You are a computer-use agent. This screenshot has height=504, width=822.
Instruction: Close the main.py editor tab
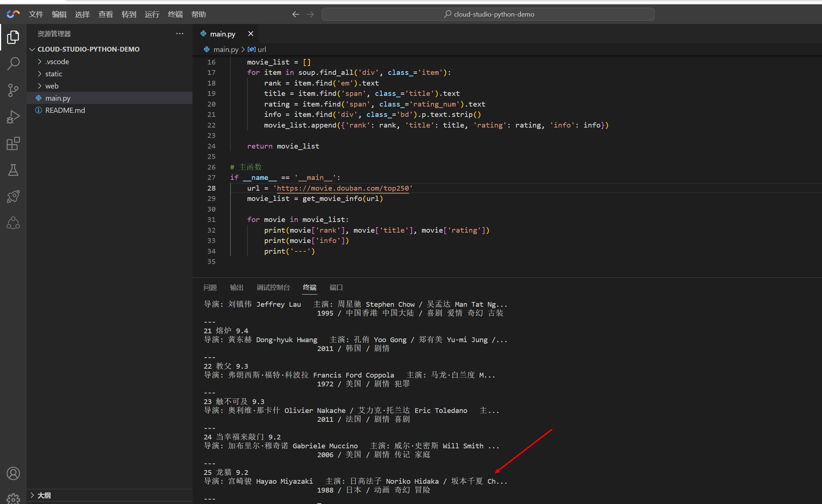[x=251, y=34]
